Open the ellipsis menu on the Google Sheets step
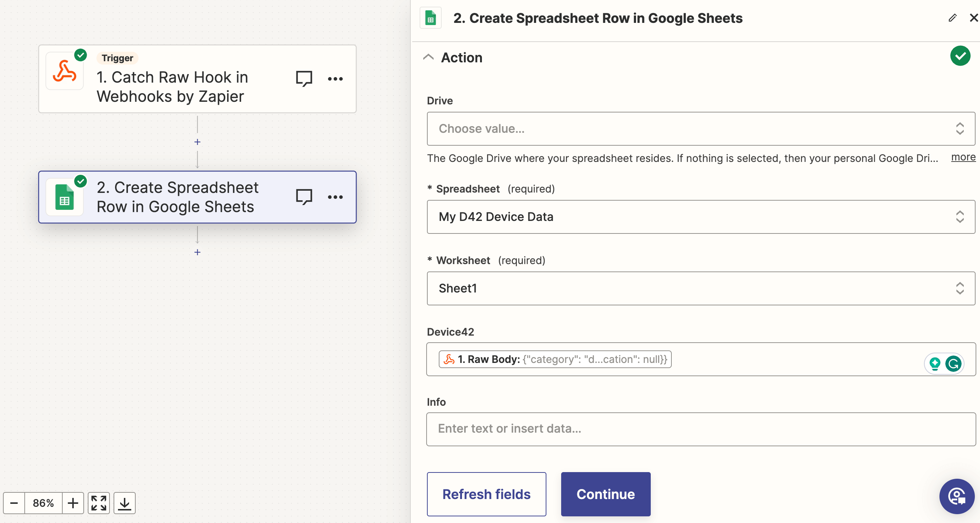Image resolution: width=980 pixels, height=523 pixels. coord(335,197)
